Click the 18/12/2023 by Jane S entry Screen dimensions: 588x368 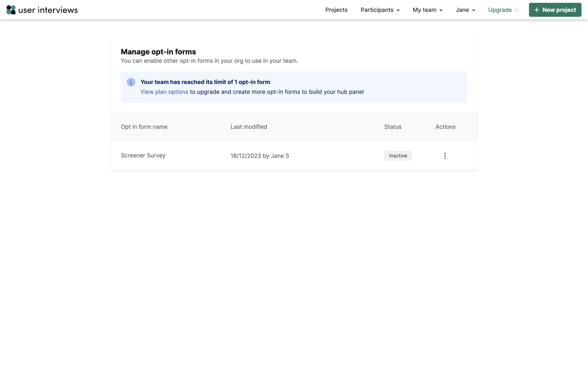tap(260, 156)
